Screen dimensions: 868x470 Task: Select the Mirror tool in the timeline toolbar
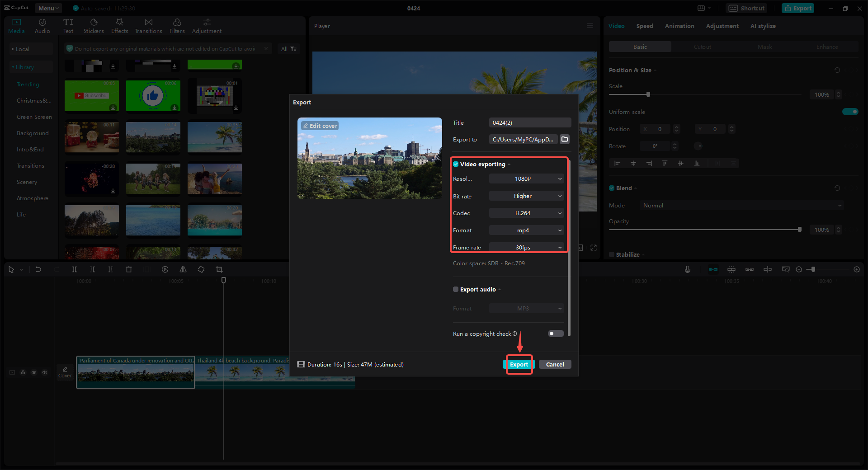coord(183,269)
